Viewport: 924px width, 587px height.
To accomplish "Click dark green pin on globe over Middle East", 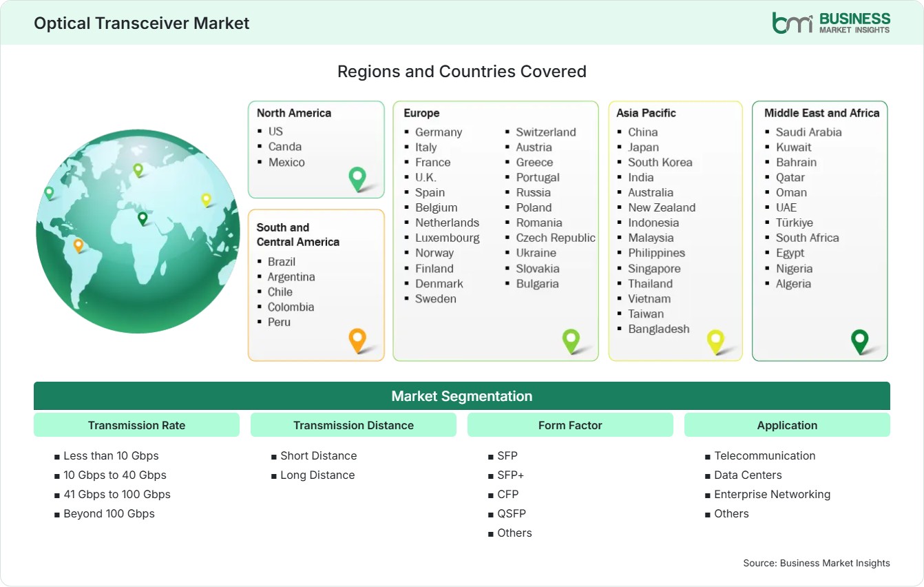I will [143, 218].
